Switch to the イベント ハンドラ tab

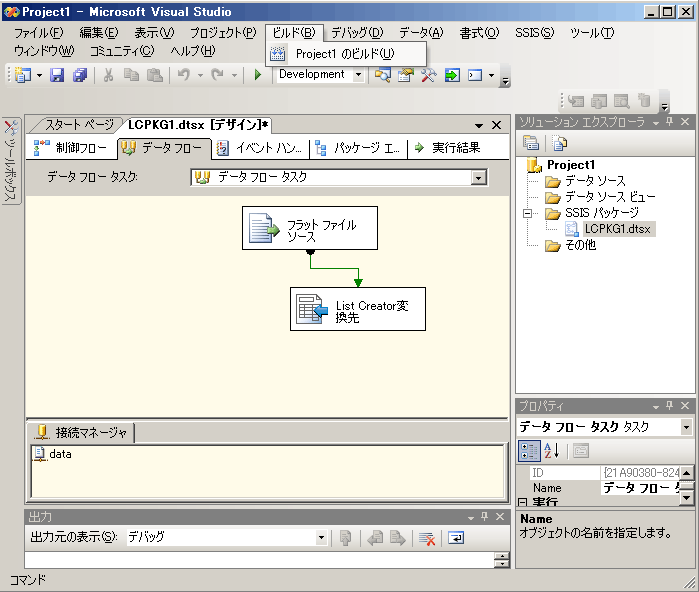(x=261, y=148)
